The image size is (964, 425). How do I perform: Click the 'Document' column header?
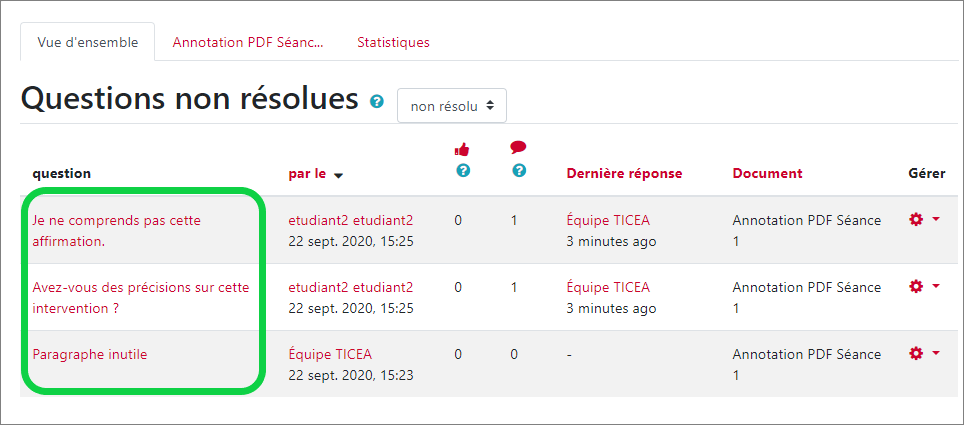pyautogui.click(x=767, y=174)
